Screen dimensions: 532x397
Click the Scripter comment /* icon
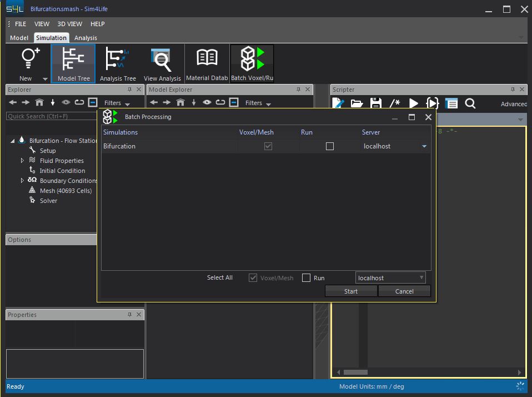click(x=395, y=103)
